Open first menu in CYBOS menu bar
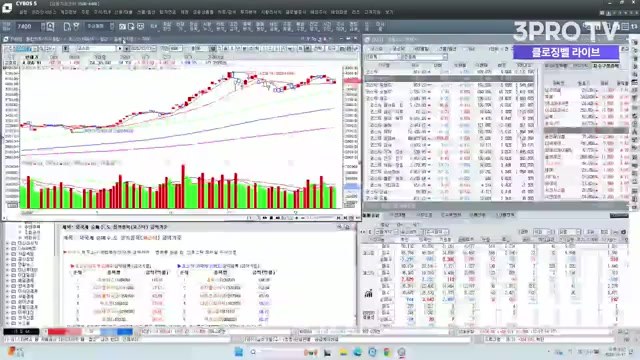This screenshot has width=640, height=360. pyautogui.click(x=23, y=12)
